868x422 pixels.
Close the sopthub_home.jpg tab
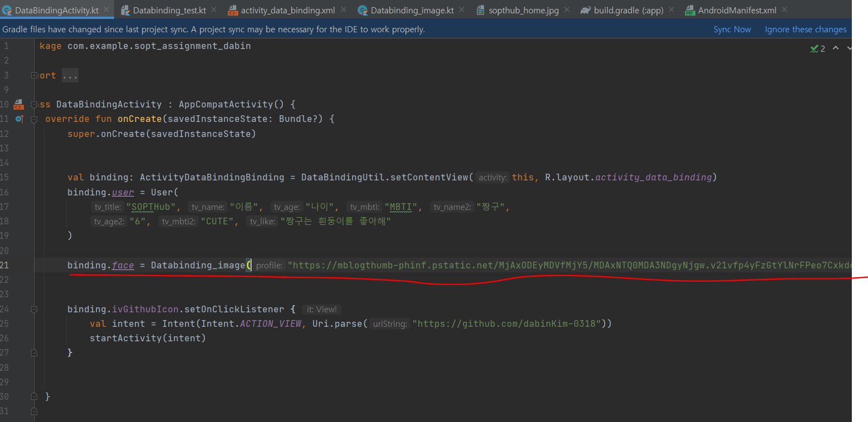567,10
